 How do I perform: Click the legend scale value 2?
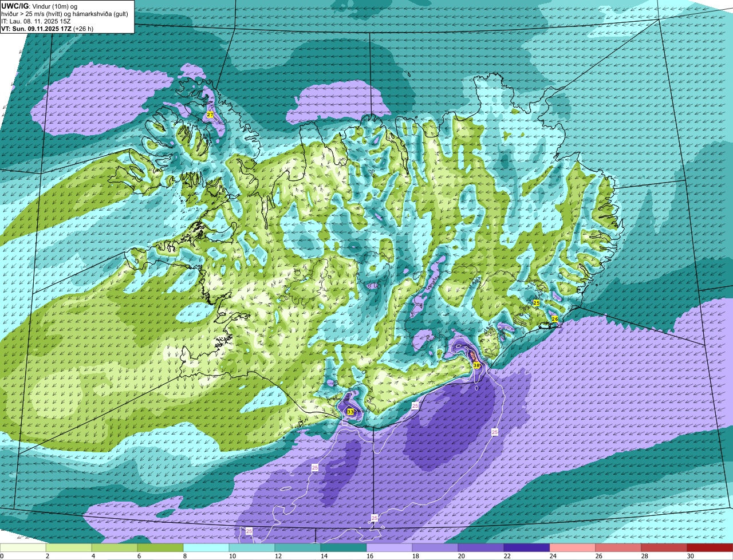[47, 556]
